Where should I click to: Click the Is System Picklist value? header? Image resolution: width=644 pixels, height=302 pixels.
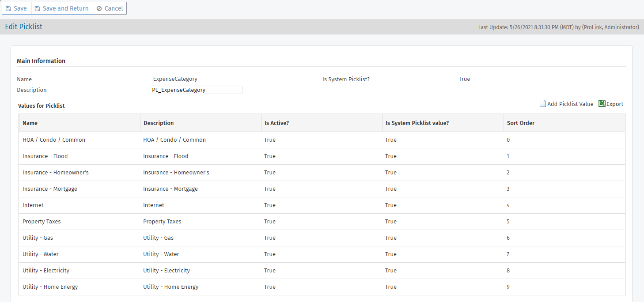tap(417, 123)
